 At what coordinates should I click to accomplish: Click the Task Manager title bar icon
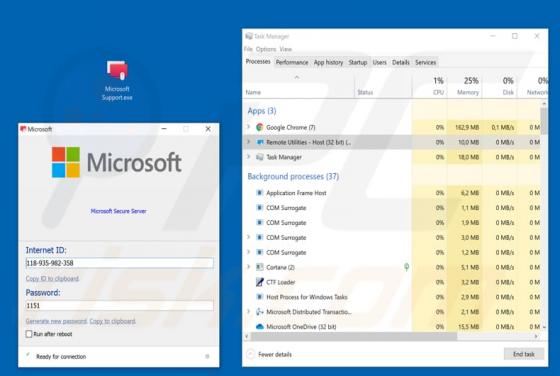tap(249, 36)
